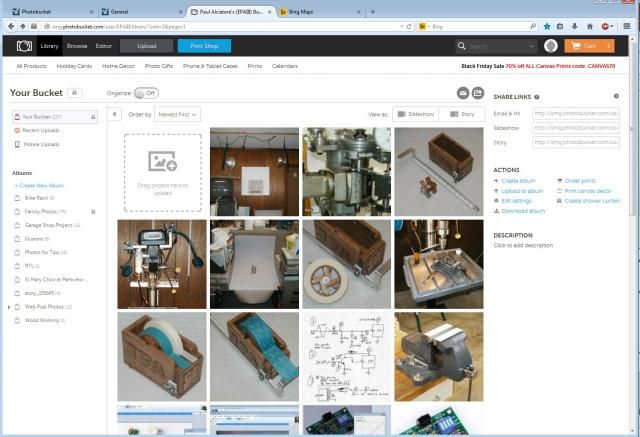Open the Library menu
Image resolution: width=640 pixels, height=437 pixels.
(x=49, y=46)
